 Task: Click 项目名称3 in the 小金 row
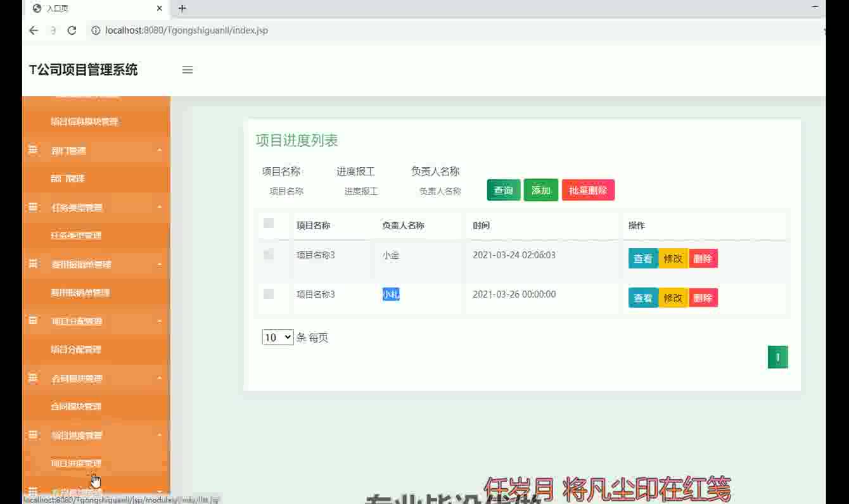(316, 255)
